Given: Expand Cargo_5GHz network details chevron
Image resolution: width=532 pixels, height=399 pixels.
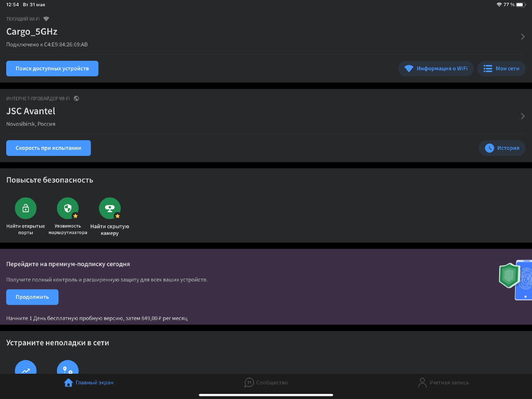Looking at the screenshot, I should pos(523,37).
